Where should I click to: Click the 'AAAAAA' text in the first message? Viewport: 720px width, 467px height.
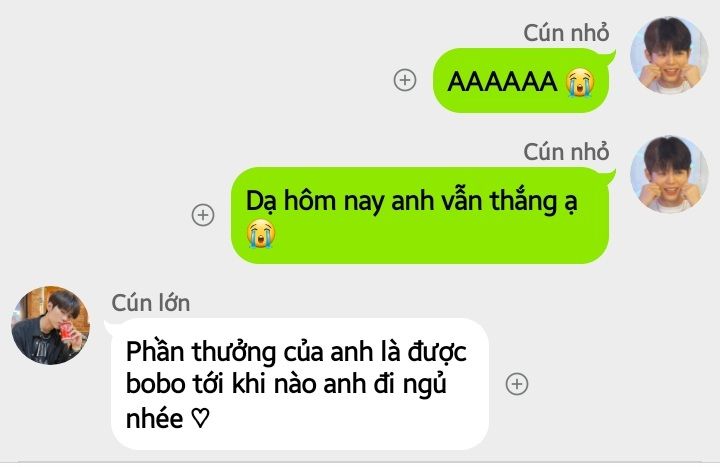click(502, 82)
